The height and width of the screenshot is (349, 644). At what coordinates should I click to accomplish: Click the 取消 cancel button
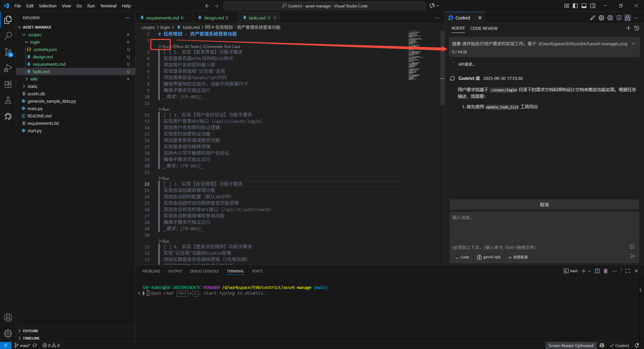click(x=544, y=205)
